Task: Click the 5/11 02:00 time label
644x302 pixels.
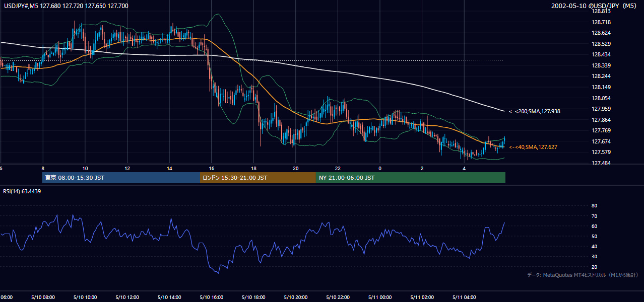Action: coord(422,297)
